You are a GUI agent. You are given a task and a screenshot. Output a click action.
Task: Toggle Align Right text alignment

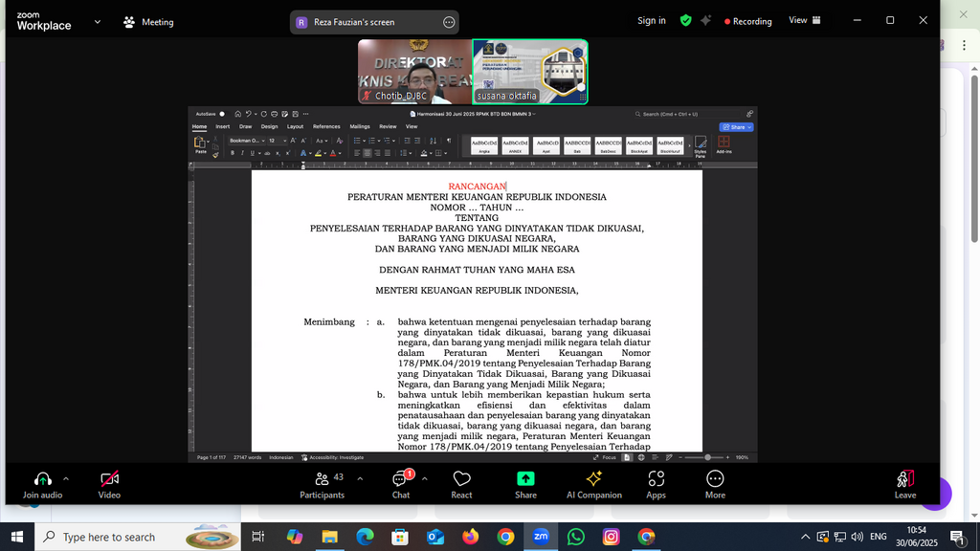(x=377, y=153)
